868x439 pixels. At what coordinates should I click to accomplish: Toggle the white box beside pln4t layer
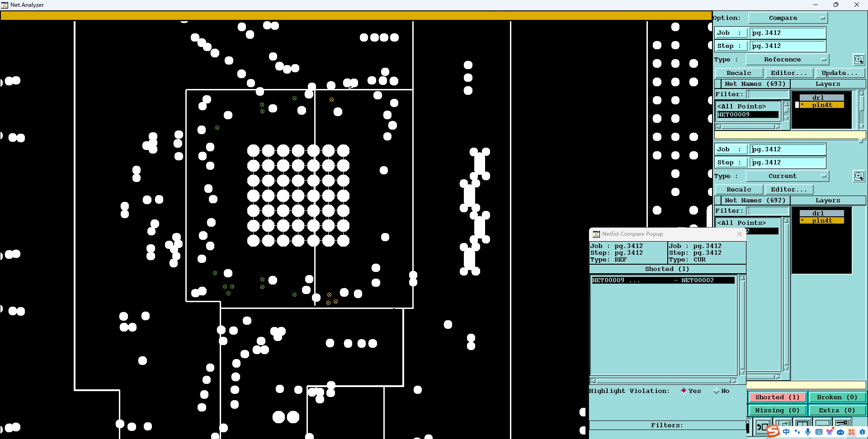coord(797,105)
